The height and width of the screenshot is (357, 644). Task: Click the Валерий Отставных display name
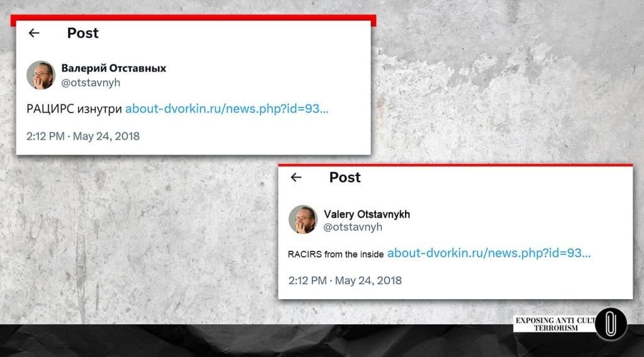(114, 68)
